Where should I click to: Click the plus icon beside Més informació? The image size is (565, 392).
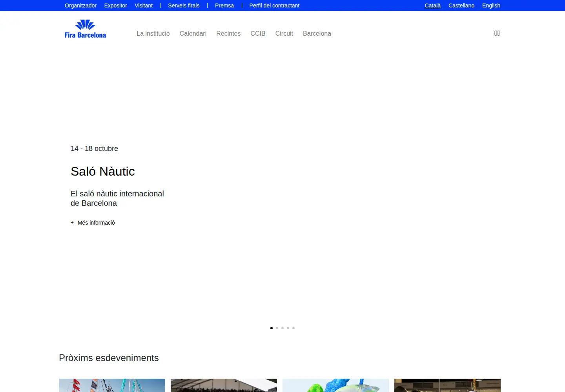pyautogui.click(x=72, y=223)
